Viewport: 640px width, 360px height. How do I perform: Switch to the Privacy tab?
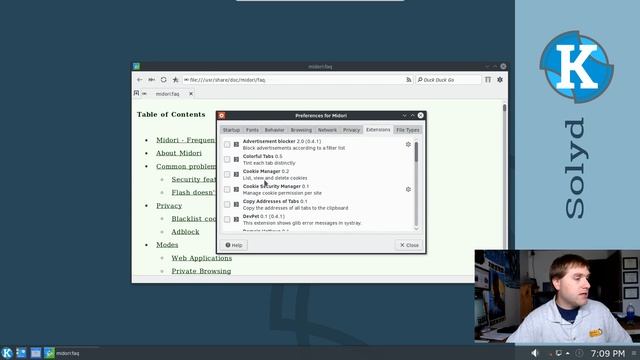(x=351, y=130)
